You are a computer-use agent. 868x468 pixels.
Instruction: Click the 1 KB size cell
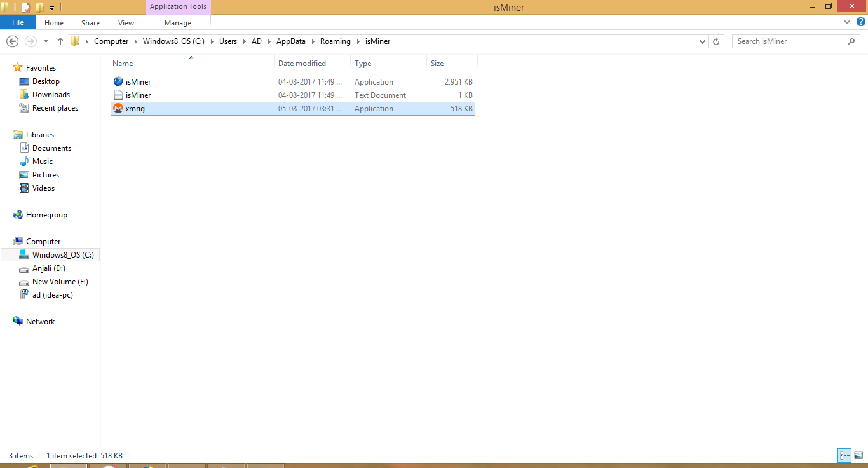click(x=466, y=95)
